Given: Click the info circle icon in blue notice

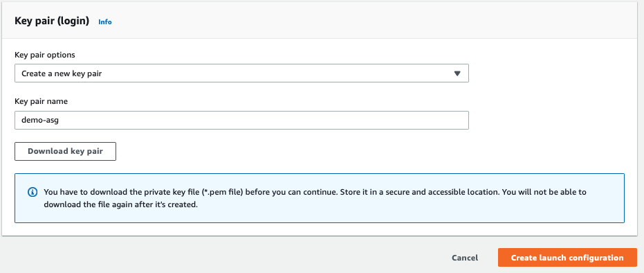Looking at the screenshot, I should click(x=32, y=192).
